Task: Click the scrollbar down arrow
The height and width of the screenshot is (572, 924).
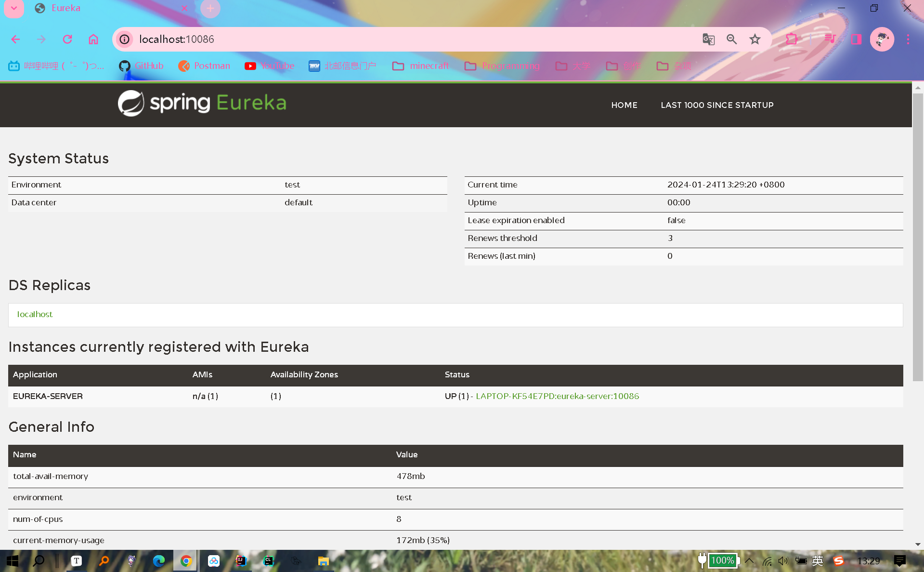Action: click(918, 545)
